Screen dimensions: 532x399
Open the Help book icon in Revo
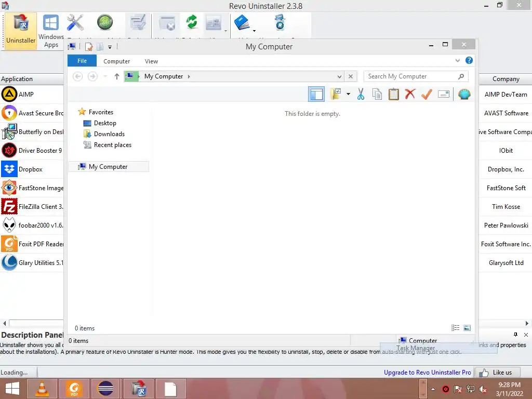point(242,23)
